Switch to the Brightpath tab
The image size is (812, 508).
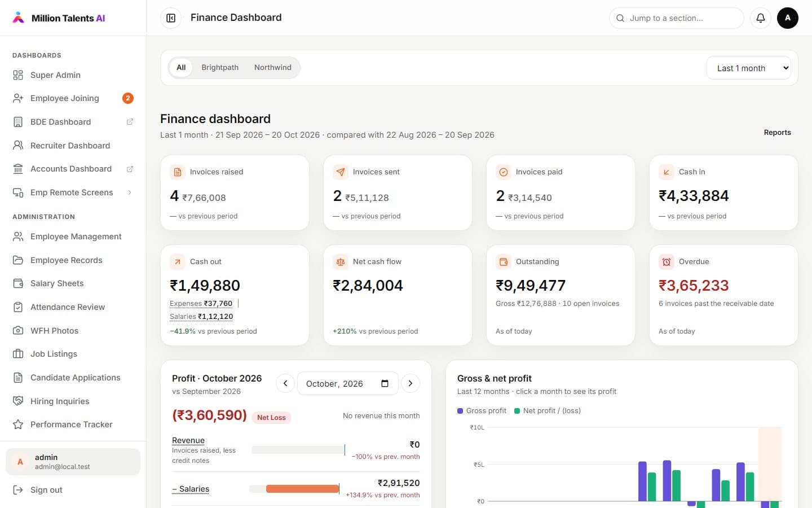click(220, 68)
